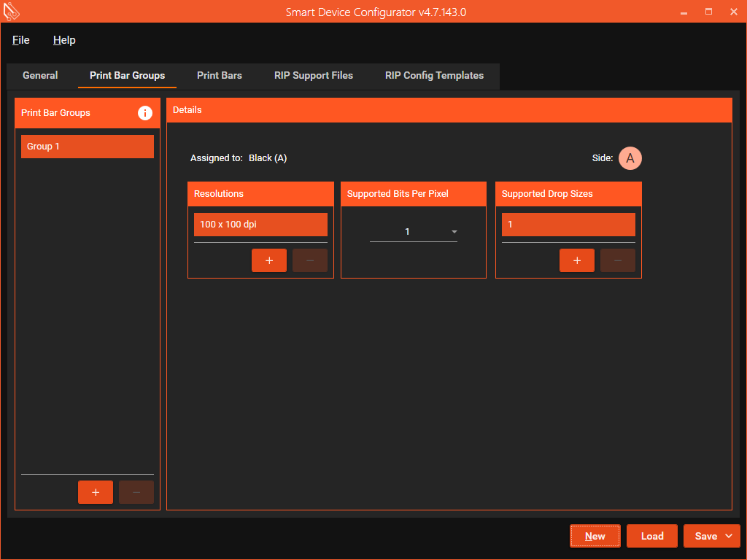
Task: Remove the selected resolution
Action: 310,260
